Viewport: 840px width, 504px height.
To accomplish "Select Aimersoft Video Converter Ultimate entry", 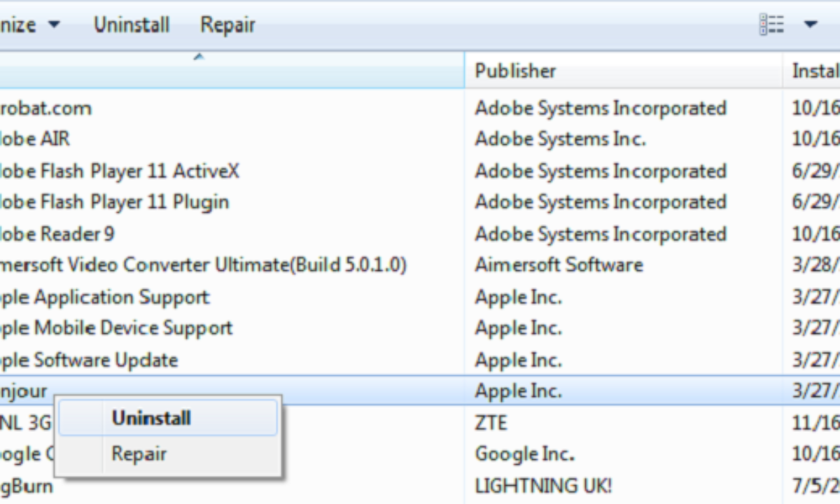I will point(203,265).
